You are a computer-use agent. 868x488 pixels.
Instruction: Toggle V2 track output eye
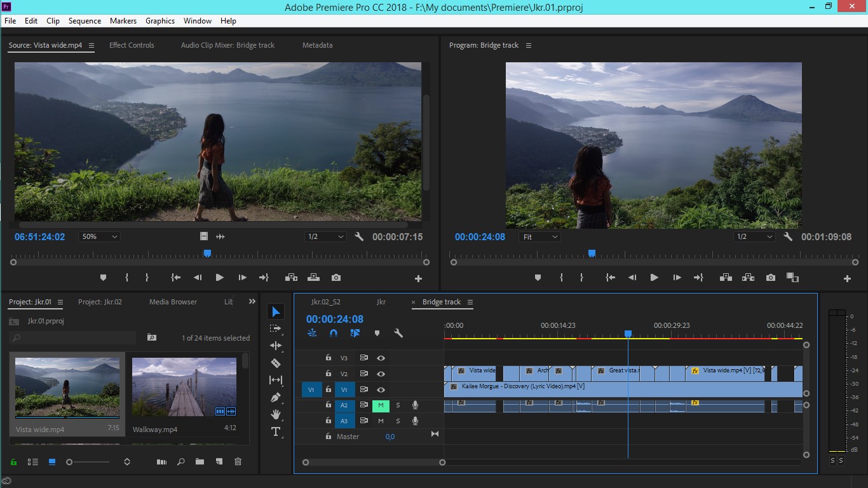[381, 374]
